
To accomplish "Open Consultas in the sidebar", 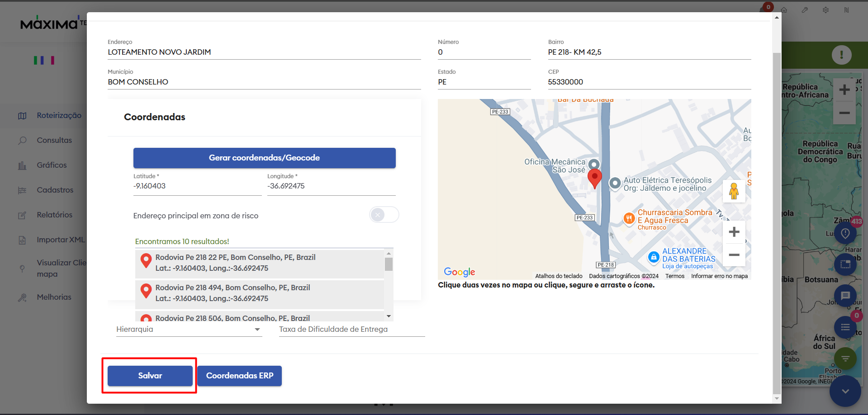I will pos(54,140).
